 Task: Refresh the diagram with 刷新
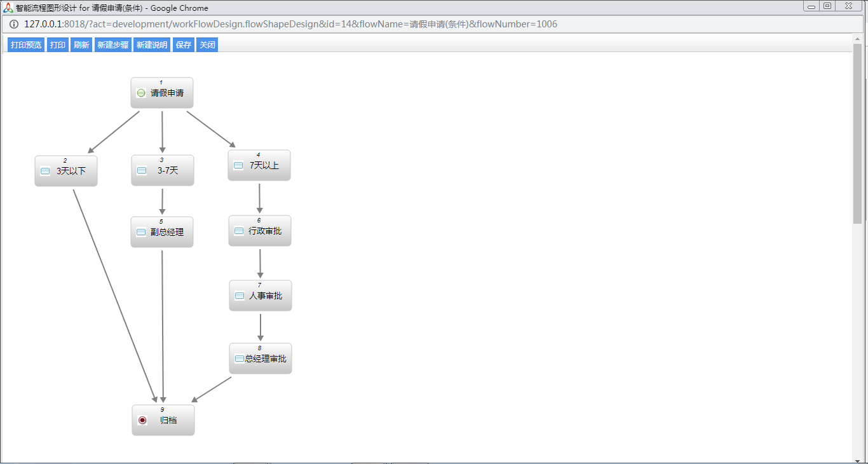click(81, 45)
